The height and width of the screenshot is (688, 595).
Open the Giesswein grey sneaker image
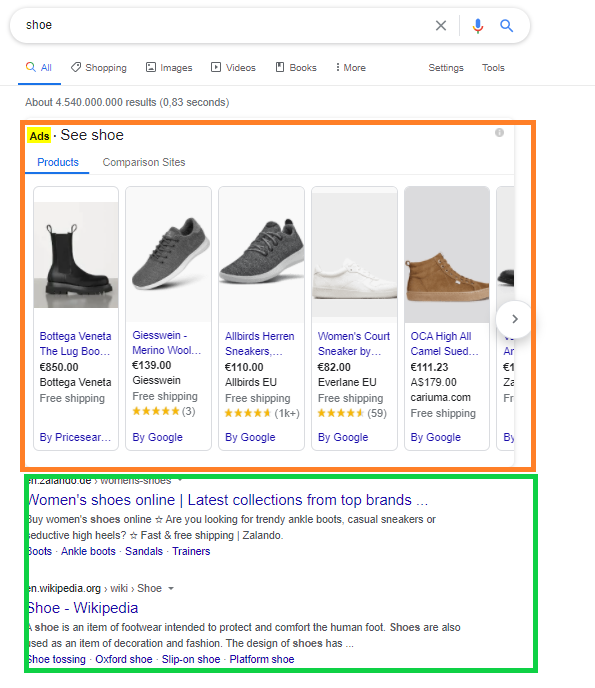pyautogui.click(x=168, y=254)
